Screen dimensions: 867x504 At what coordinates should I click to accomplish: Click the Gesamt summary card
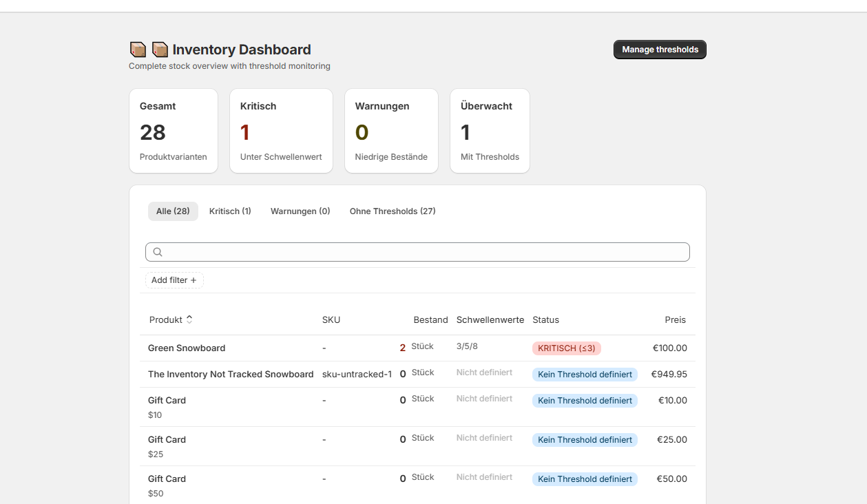[x=174, y=131]
